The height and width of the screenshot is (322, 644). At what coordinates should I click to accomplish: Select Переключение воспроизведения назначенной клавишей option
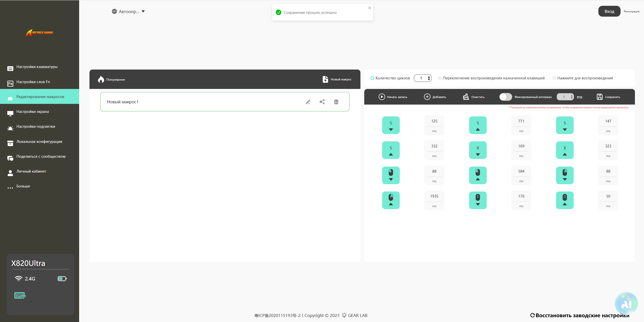tap(440, 78)
